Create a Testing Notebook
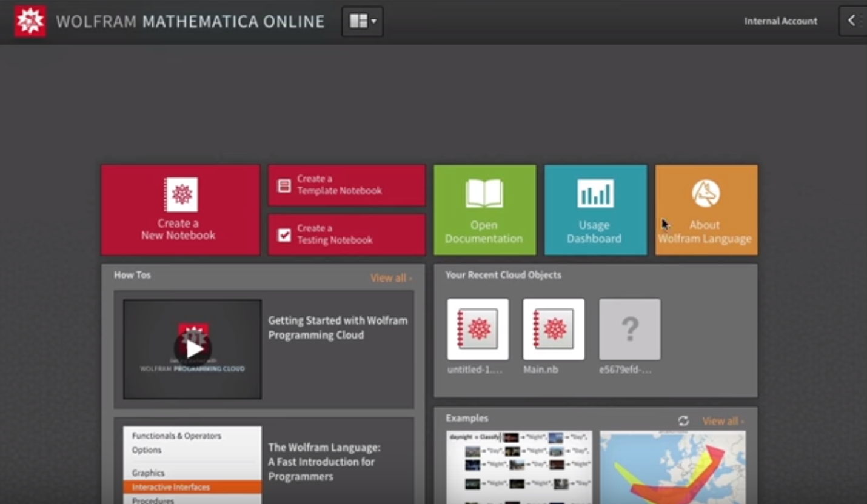Viewport: 867px width, 504px height. 347,234
